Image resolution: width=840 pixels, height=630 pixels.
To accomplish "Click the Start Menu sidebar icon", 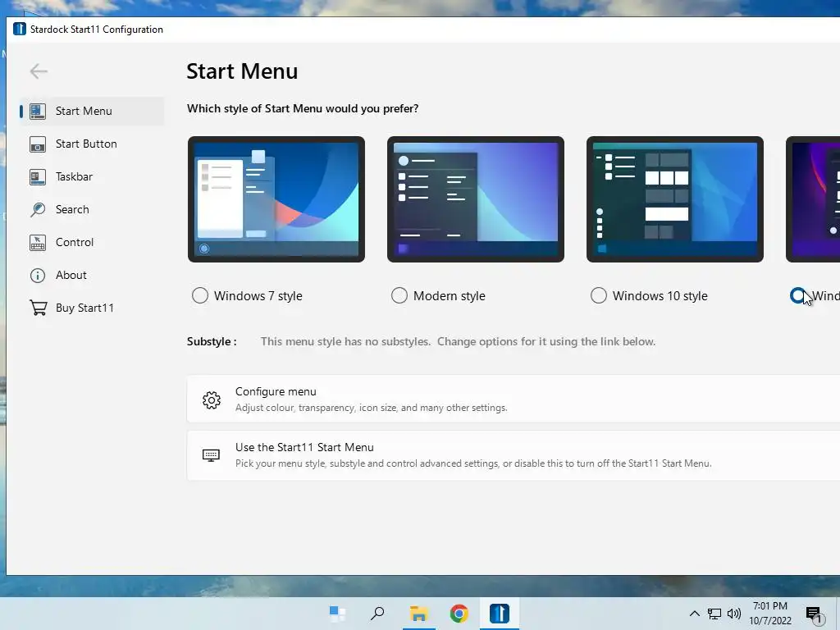I will [38, 111].
